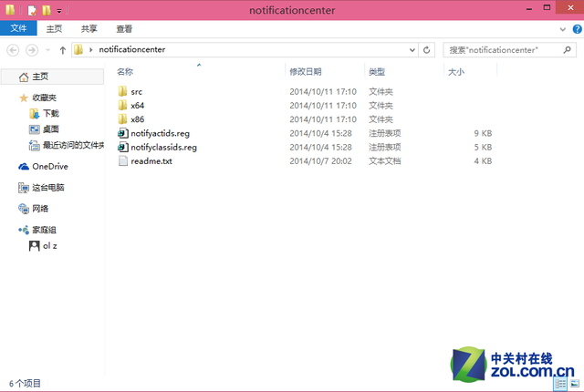The height and width of the screenshot is (392, 584).
Task: Select the ol z homegroup user
Action: [x=50, y=246]
